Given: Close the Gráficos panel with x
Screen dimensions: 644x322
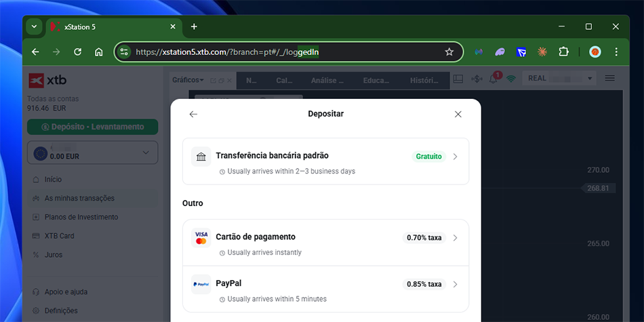Looking at the screenshot, I should click(x=229, y=81).
